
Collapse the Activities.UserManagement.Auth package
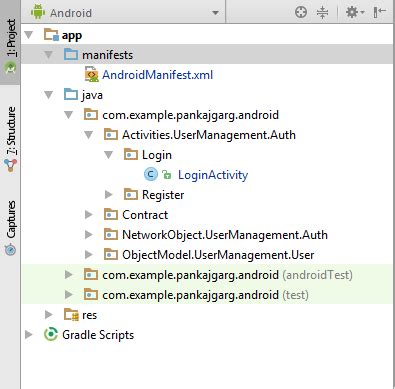click(x=89, y=135)
